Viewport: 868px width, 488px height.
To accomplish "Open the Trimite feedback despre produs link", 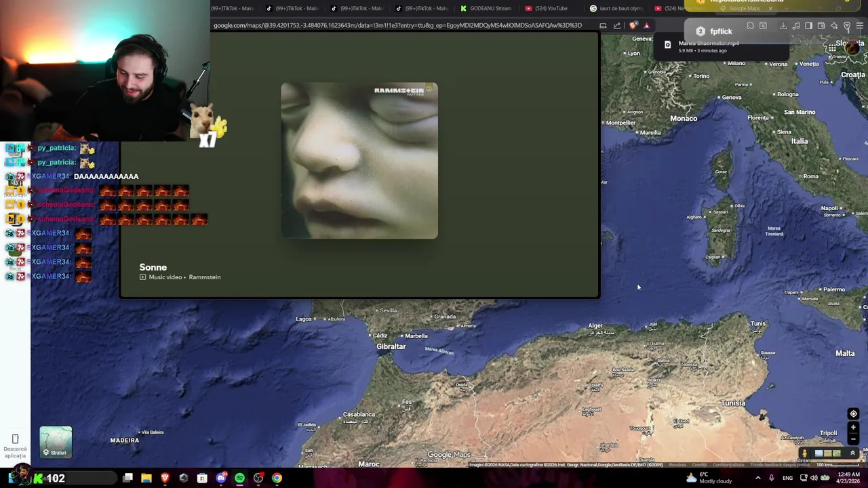I will (780, 465).
